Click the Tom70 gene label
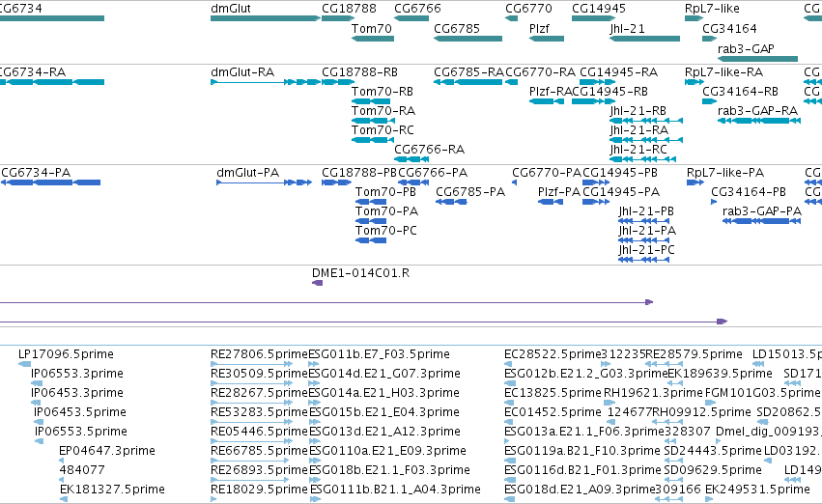 [372, 29]
